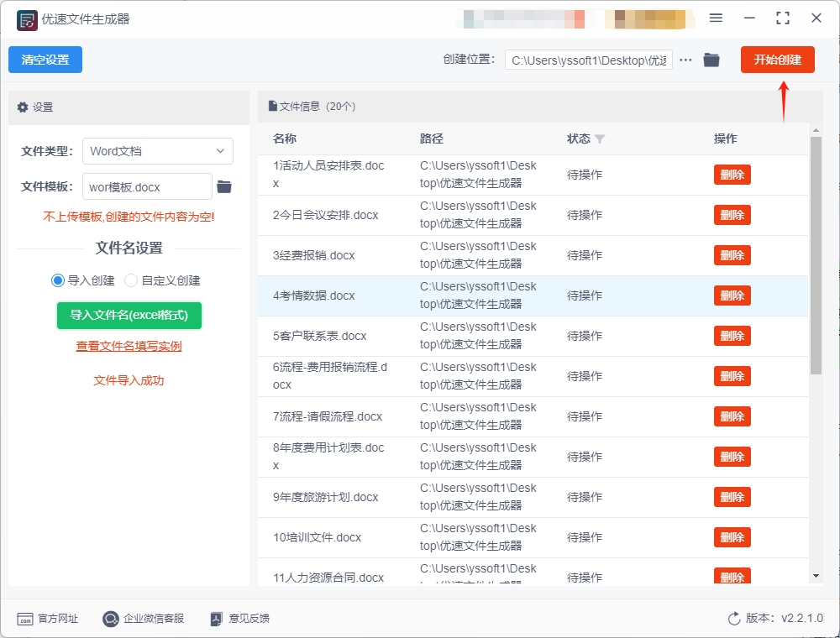Click scrollbar up arrow in file list

click(x=816, y=130)
